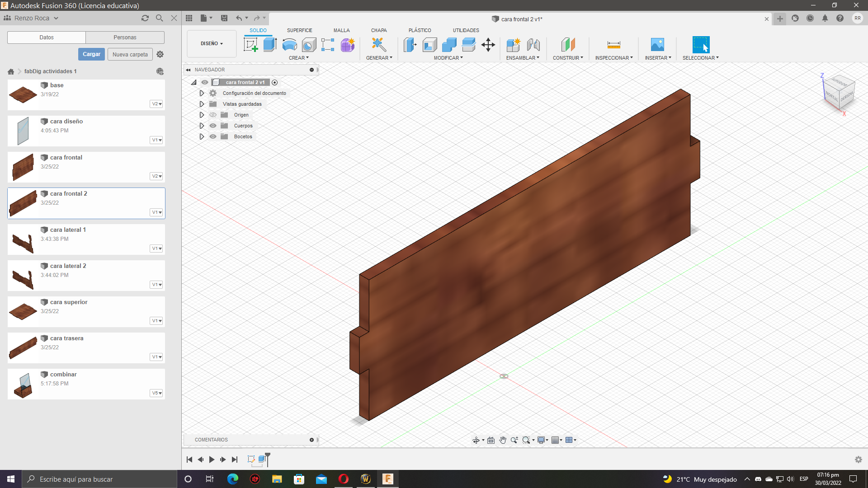Select the Revolve tool icon
Image resolution: width=868 pixels, height=488 pixels.
[x=289, y=45]
